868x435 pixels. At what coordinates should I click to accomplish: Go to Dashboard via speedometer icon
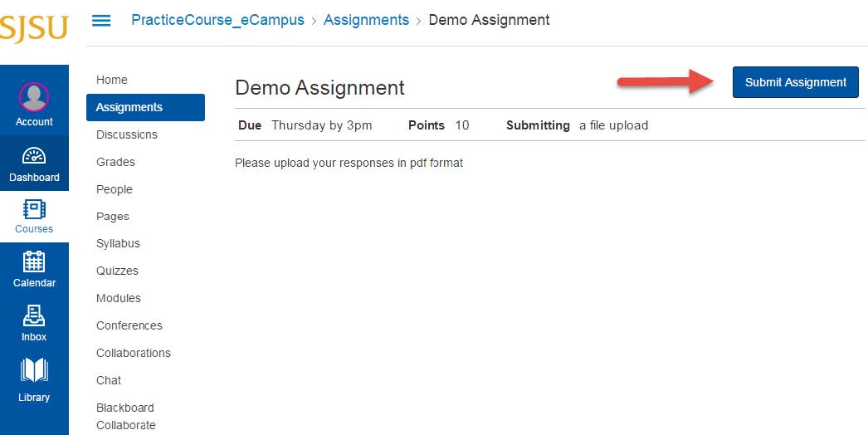pyautogui.click(x=34, y=156)
